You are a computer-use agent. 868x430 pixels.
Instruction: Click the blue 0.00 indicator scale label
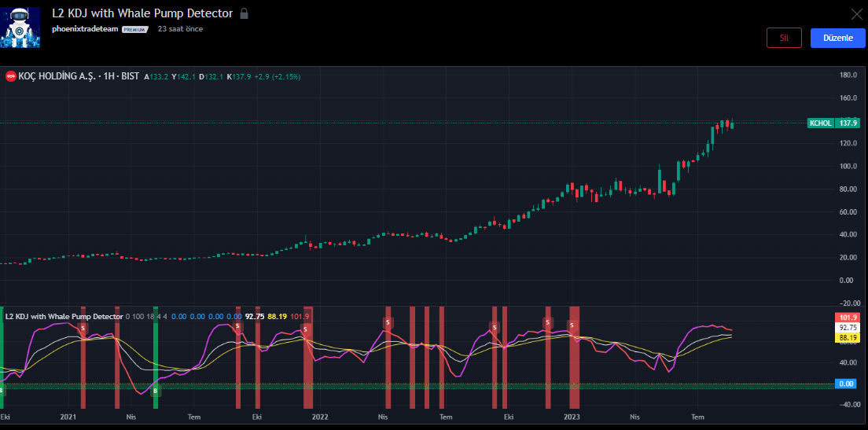point(847,384)
